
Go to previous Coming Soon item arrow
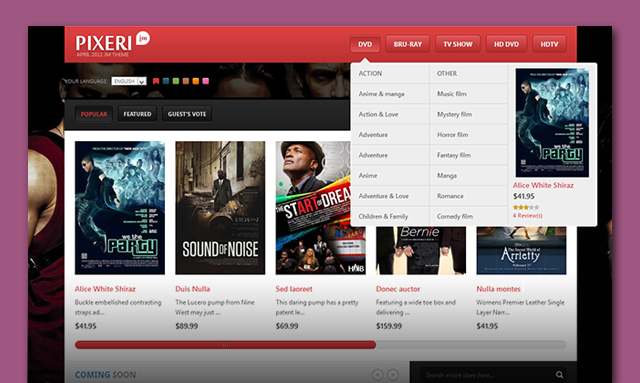click(x=378, y=374)
